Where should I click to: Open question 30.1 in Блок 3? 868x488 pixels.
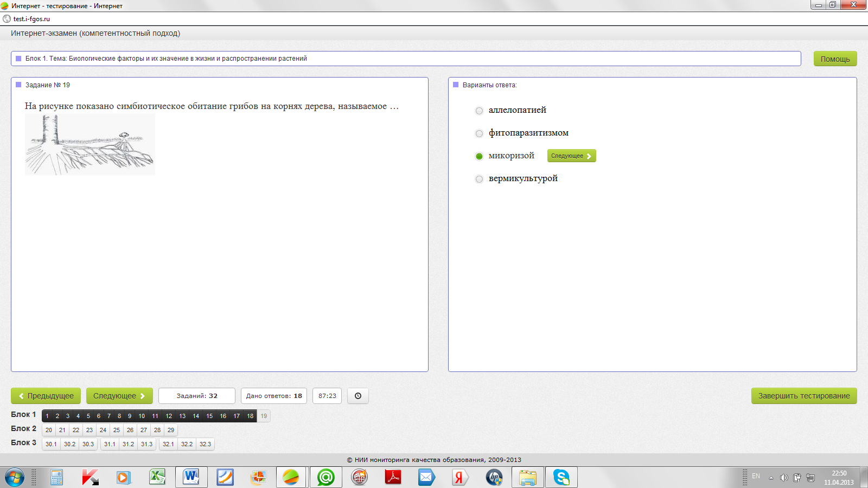tap(51, 444)
